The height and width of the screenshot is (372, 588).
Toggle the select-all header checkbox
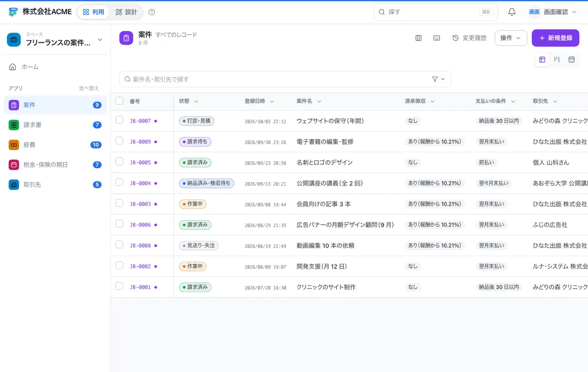coord(119,101)
